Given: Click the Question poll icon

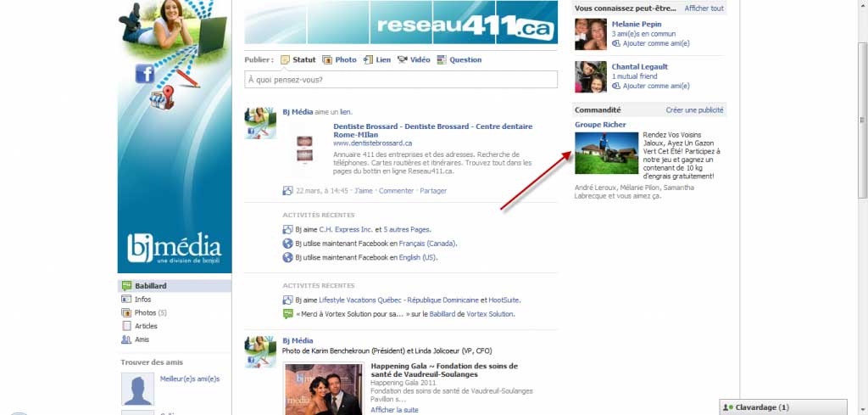Looking at the screenshot, I should pyautogui.click(x=441, y=60).
